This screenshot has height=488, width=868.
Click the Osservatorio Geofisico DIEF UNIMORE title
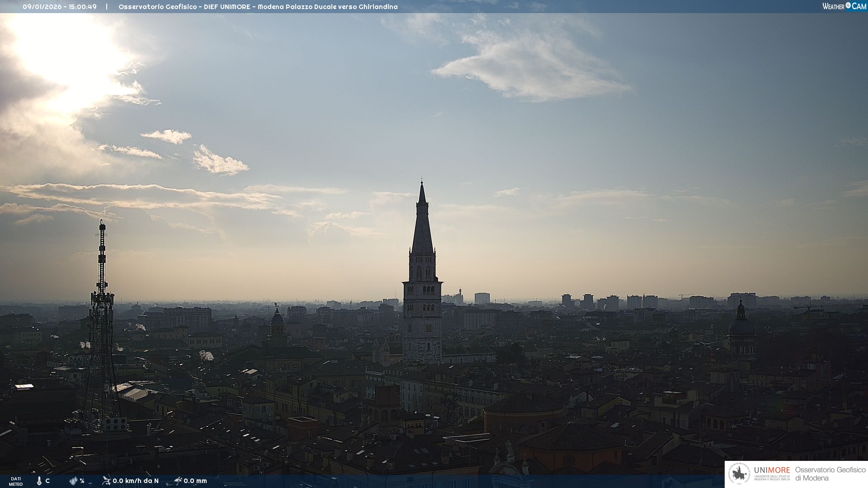tap(258, 7)
